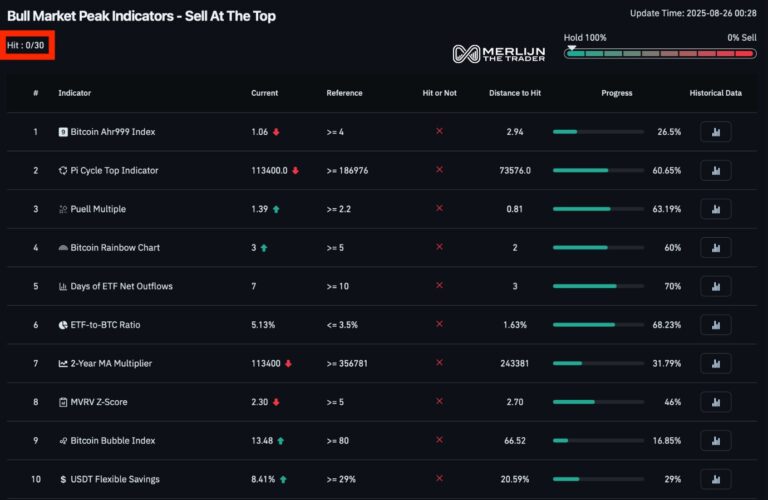Click the Hold/Sell gauge bar at top

pos(660,53)
